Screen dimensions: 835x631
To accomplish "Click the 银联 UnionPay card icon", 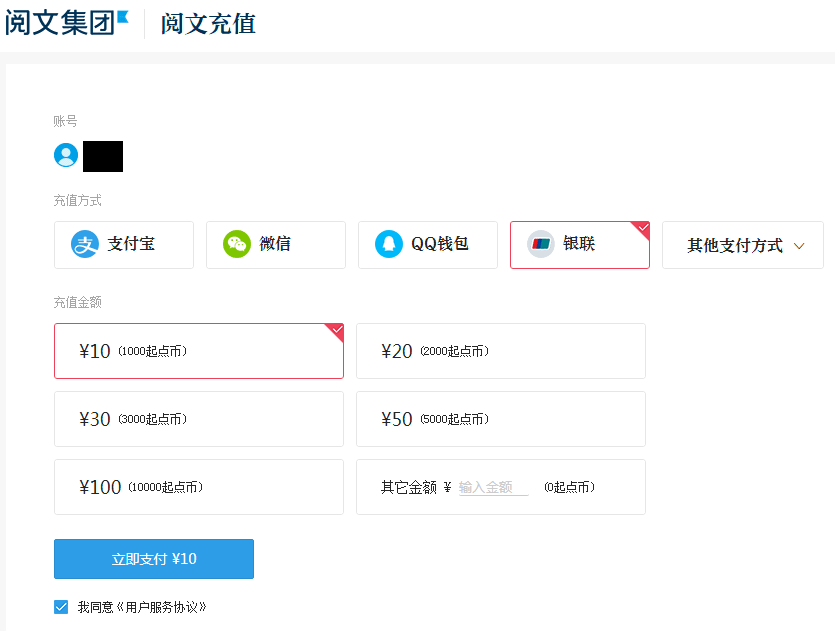I will [541, 244].
